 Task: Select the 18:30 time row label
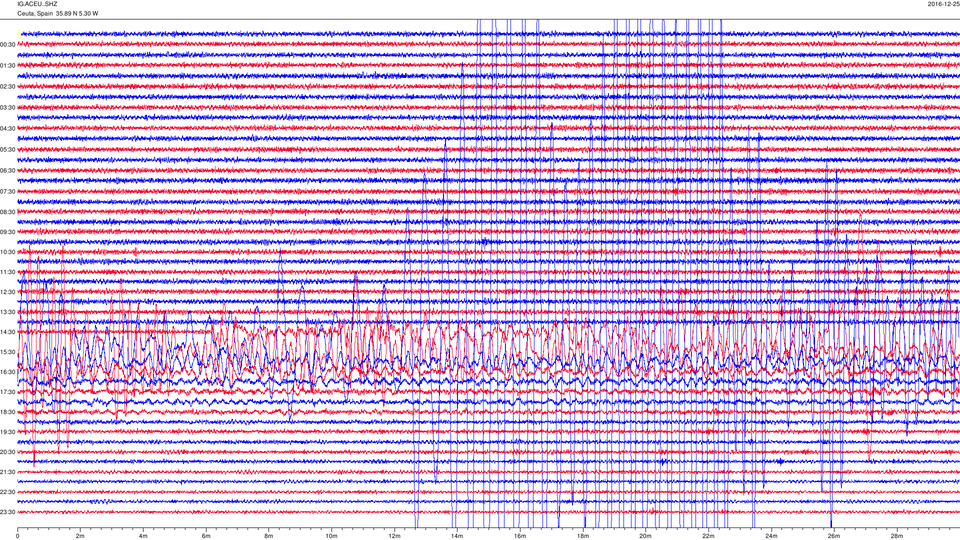pos(8,412)
